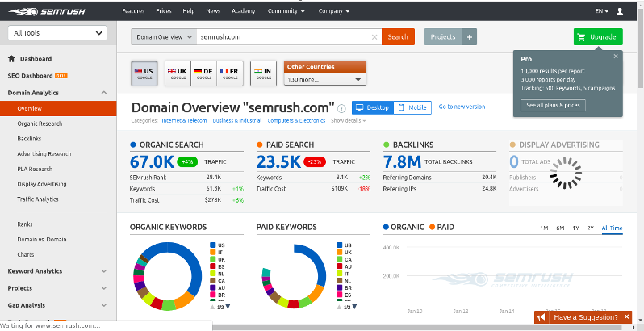Viewport: 644px width, 331px height.
Task: Click the blue US legend swatch
Action: [212, 245]
